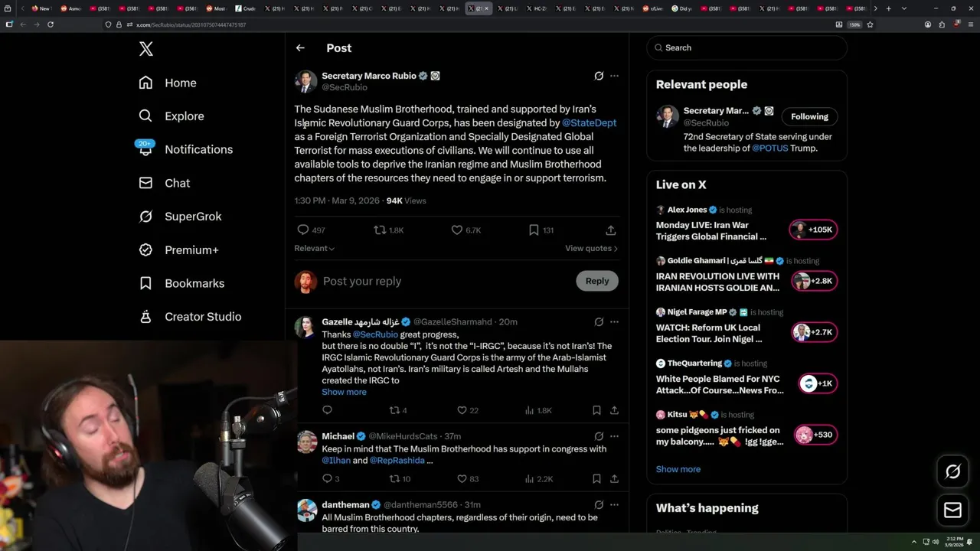The width and height of the screenshot is (980, 551).
Task: Click Show more under Live on X
Action: pos(678,469)
